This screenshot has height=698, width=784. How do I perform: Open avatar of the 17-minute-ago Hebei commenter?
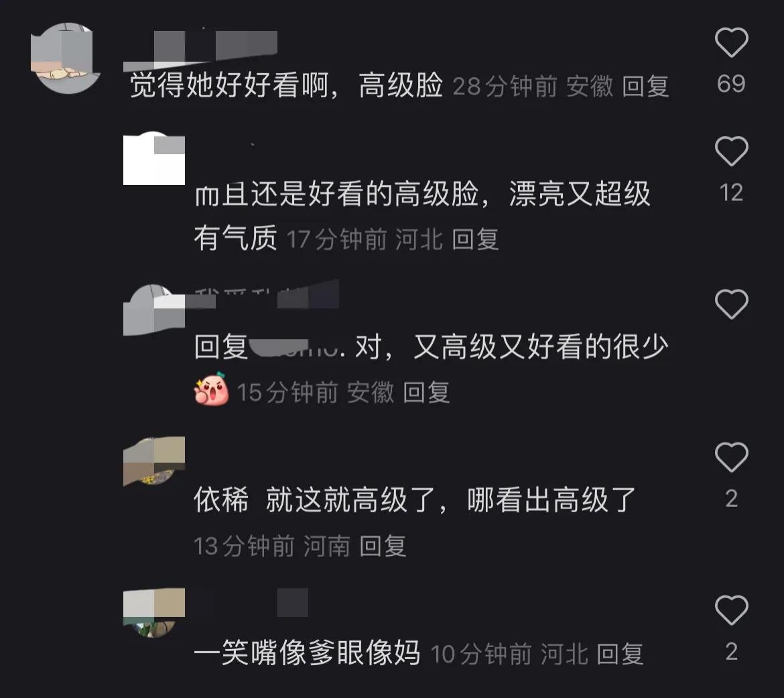click(x=154, y=159)
